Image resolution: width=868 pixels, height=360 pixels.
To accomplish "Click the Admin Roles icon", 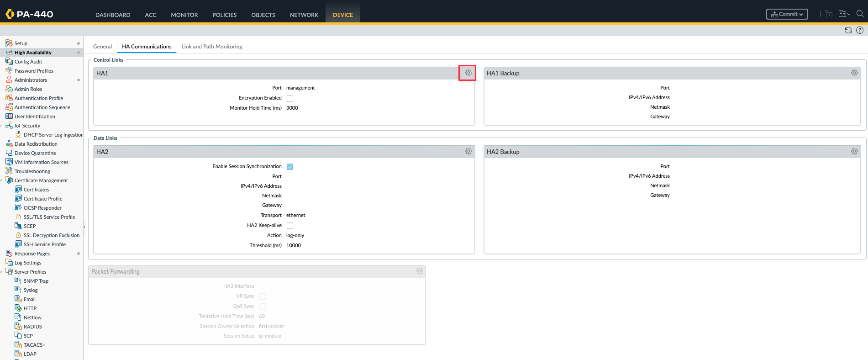I will [9, 89].
